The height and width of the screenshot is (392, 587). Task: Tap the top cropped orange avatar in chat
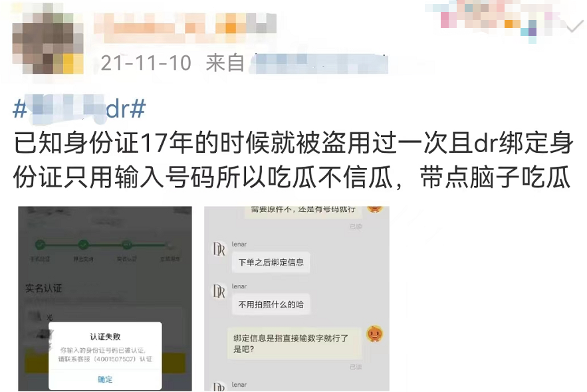coord(375,209)
